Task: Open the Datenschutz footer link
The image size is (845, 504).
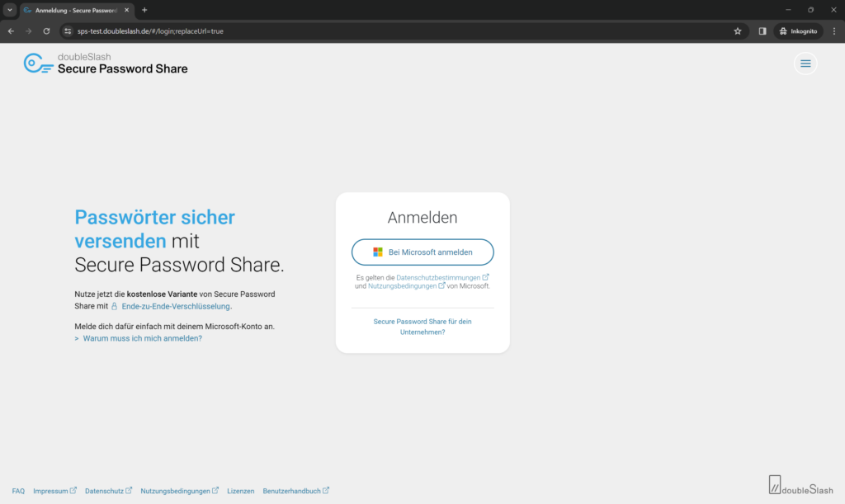Action: pos(108,491)
